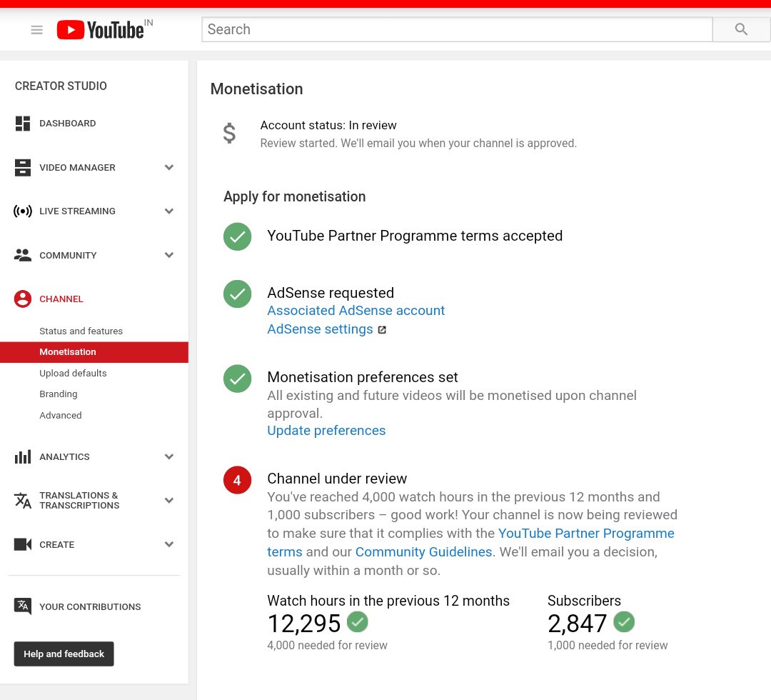This screenshot has width=771, height=700.
Task: Open Upload defaults
Action: coord(73,374)
